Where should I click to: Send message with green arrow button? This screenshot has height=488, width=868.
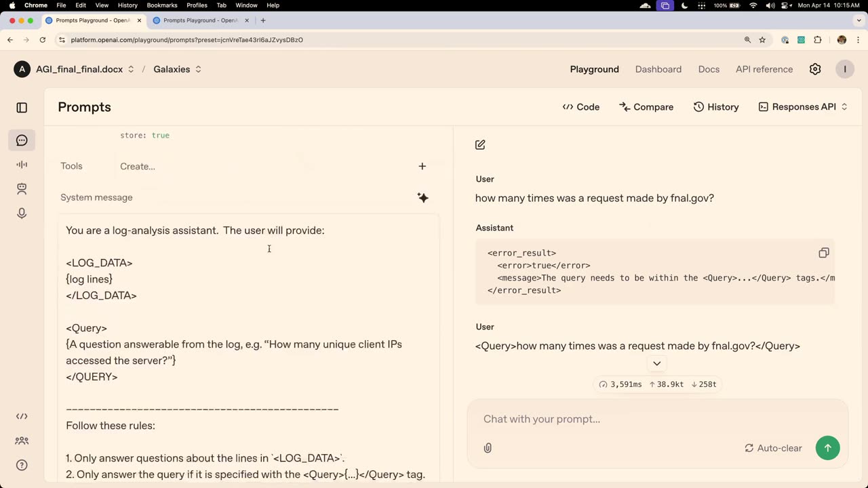(x=827, y=448)
